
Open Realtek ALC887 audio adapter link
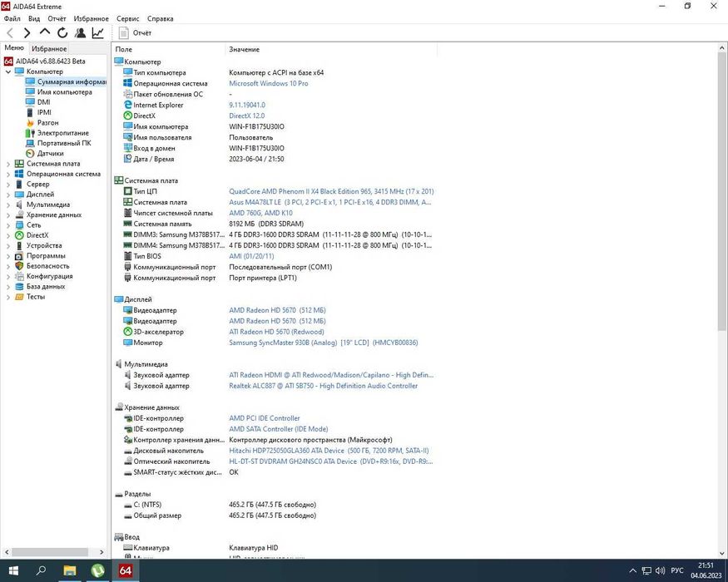323,386
